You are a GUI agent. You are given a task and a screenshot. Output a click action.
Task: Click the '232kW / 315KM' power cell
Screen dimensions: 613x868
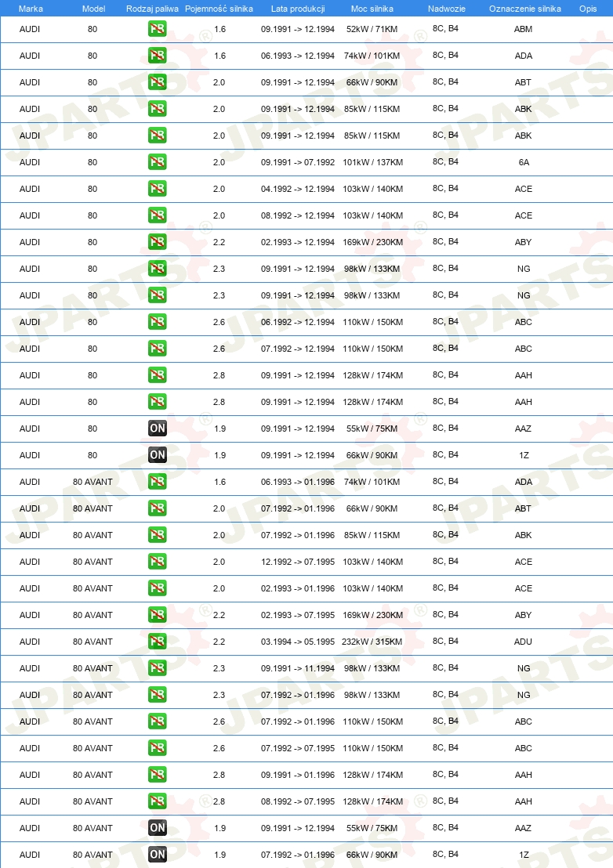click(372, 642)
